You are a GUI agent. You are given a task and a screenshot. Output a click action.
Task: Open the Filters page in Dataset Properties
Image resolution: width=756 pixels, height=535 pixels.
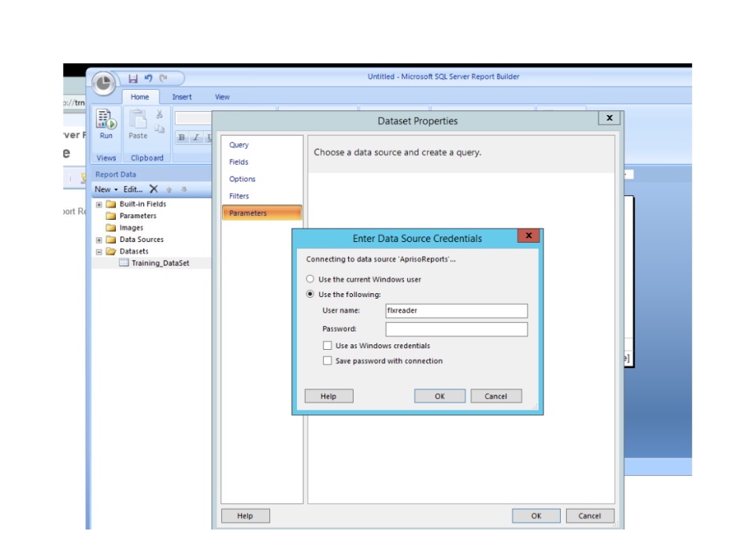point(261,196)
